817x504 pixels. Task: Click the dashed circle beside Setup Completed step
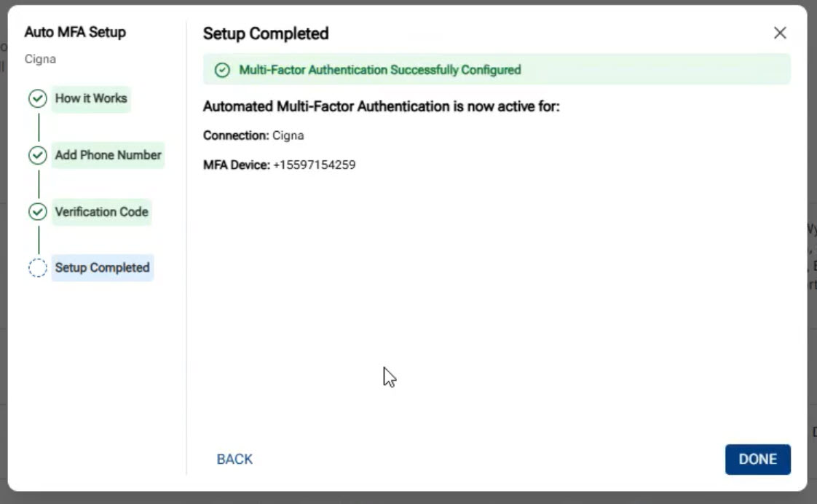tap(38, 268)
